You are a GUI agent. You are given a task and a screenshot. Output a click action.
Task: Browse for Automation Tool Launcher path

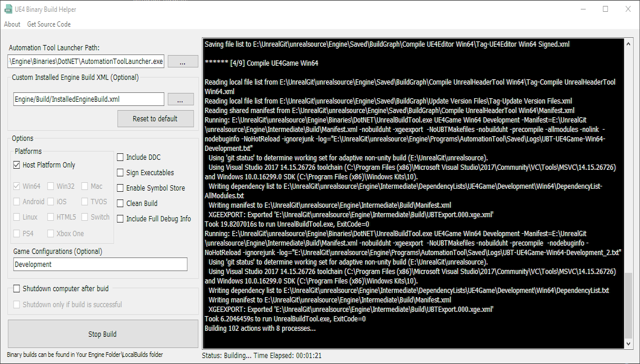(183, 62)
